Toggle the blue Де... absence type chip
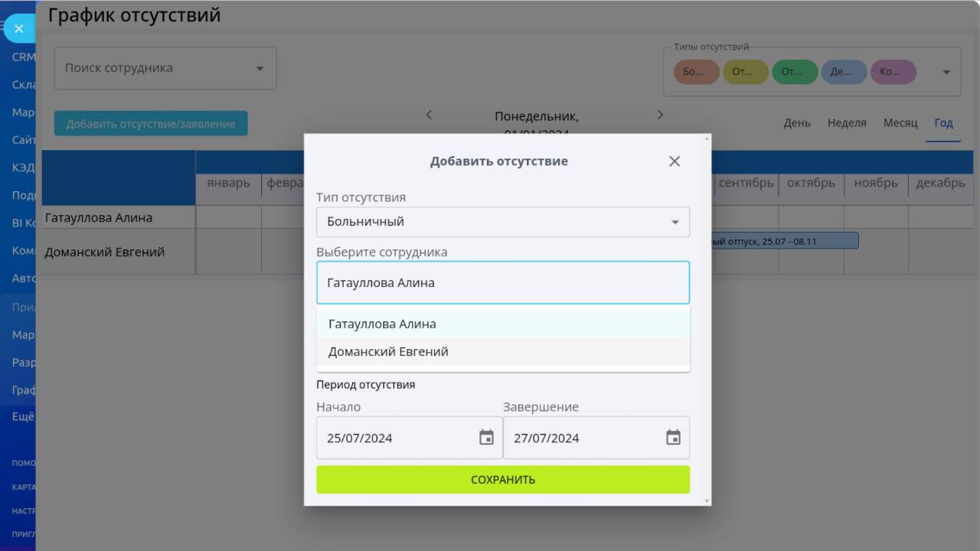The width and height of the screenshot is (980, 551). click(844, 72)
